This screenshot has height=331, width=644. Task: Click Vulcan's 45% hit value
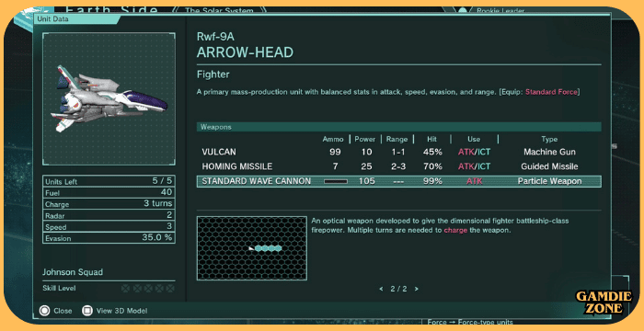point(432,152)
